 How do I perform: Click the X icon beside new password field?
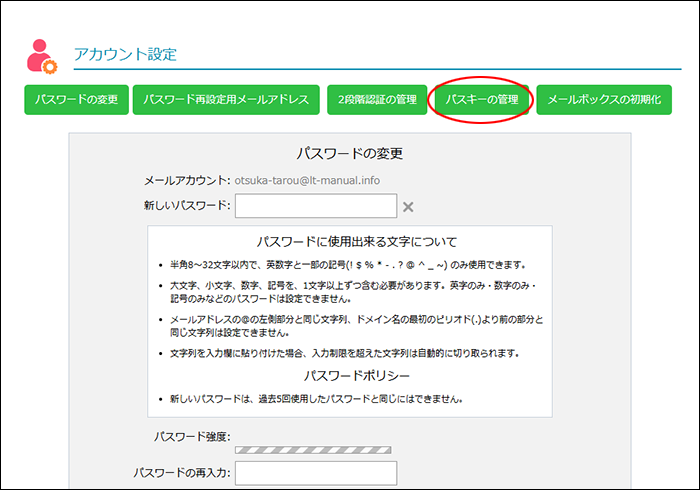[x=407, y=207]
